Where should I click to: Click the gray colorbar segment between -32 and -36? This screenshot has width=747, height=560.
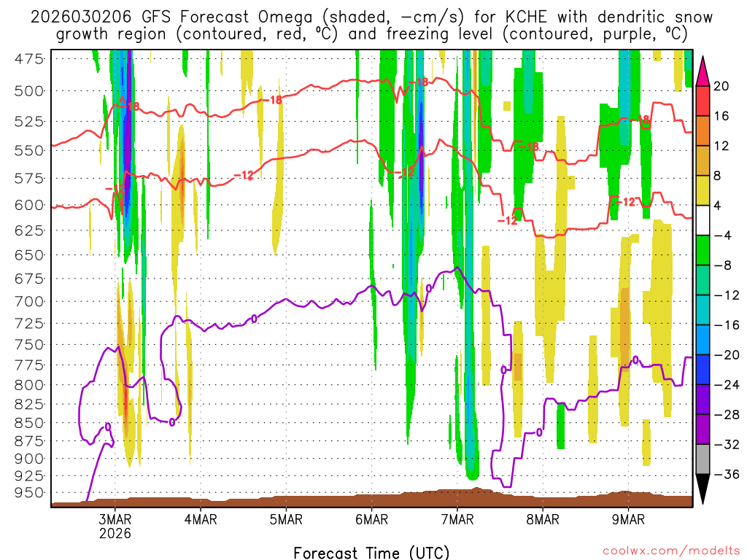[x=703, y=459]
